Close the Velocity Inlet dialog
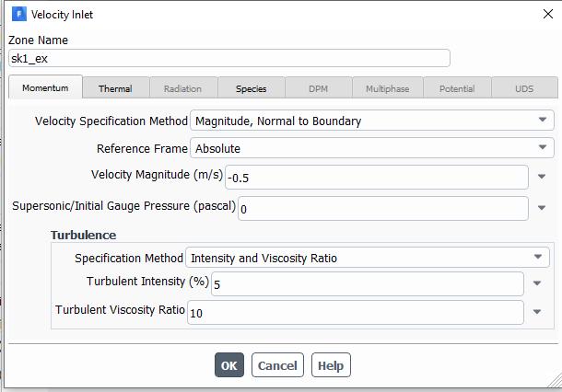 (547, 15)
